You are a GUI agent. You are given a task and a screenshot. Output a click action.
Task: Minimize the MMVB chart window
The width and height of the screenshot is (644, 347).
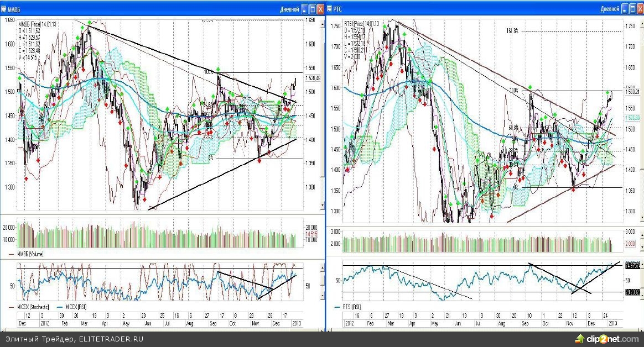point(304,9)
